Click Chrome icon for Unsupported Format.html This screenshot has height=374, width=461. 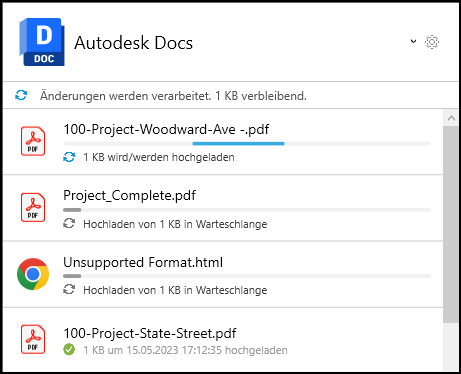coord(33,274)
